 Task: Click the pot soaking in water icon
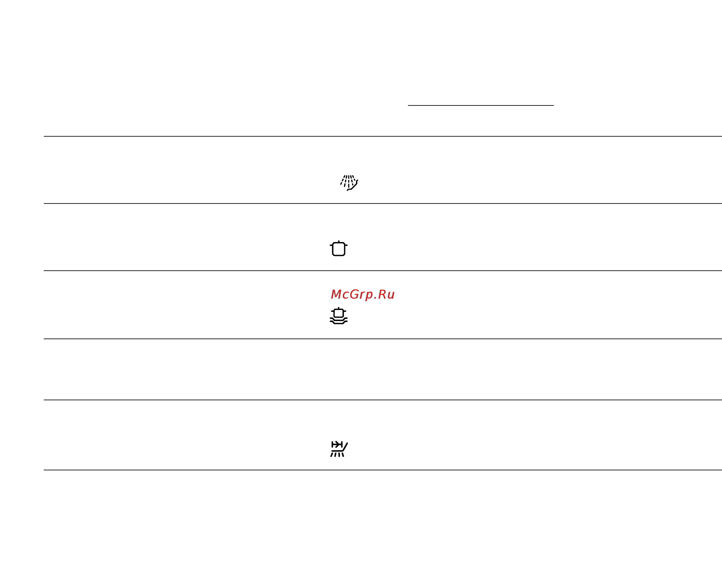coord(338,316)
